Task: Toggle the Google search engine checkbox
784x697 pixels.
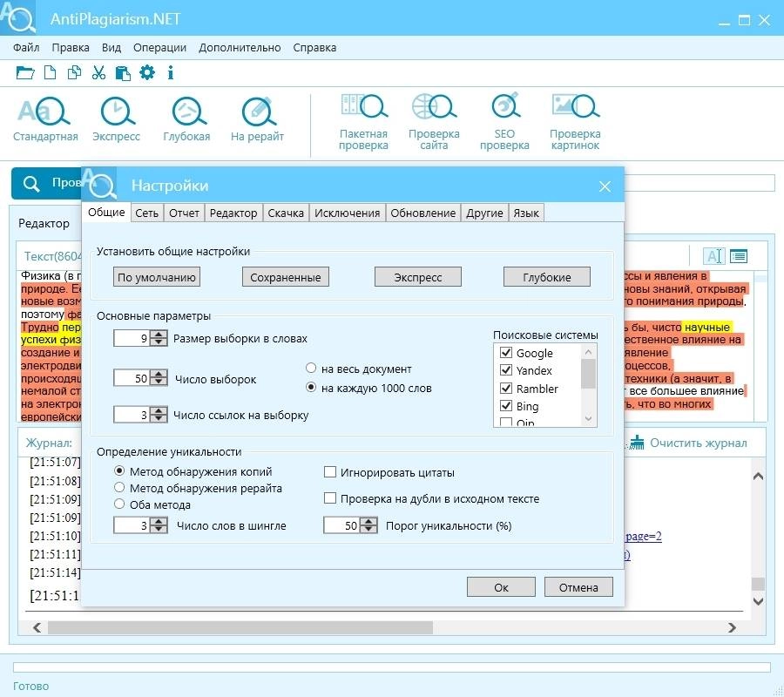Action: 506,353
